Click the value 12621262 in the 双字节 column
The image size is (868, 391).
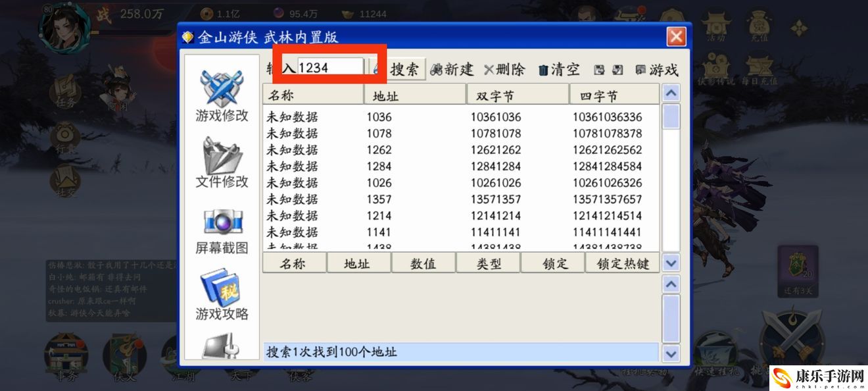tap(496, 150)
